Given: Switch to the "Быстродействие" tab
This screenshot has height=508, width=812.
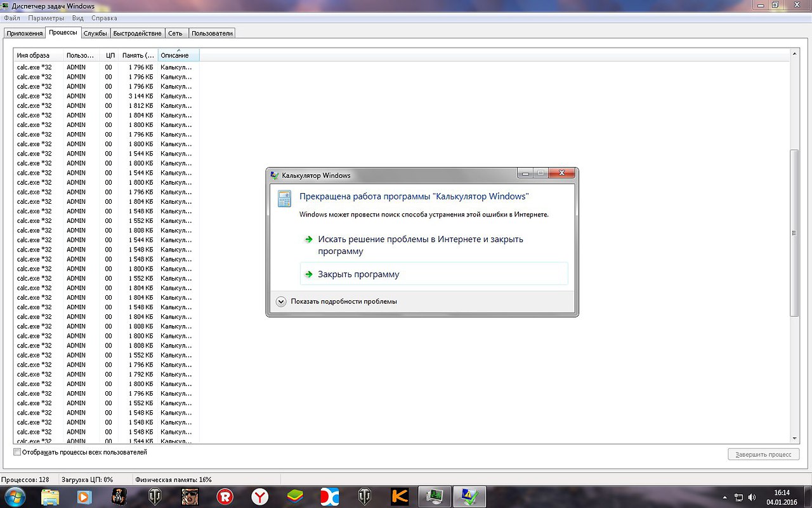Looking at the screenshot, I should [x=138, y=33].
